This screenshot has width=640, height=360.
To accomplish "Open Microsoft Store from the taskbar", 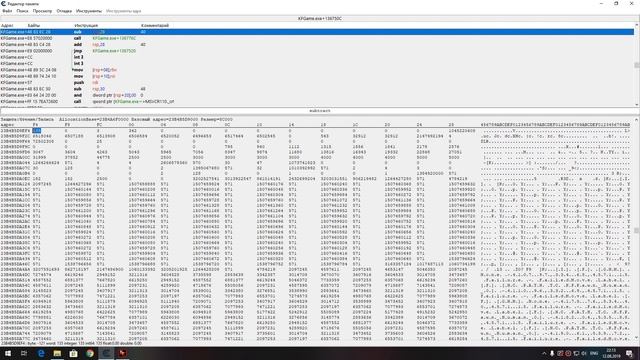I will pyautogui.click(x=73, y=353).
